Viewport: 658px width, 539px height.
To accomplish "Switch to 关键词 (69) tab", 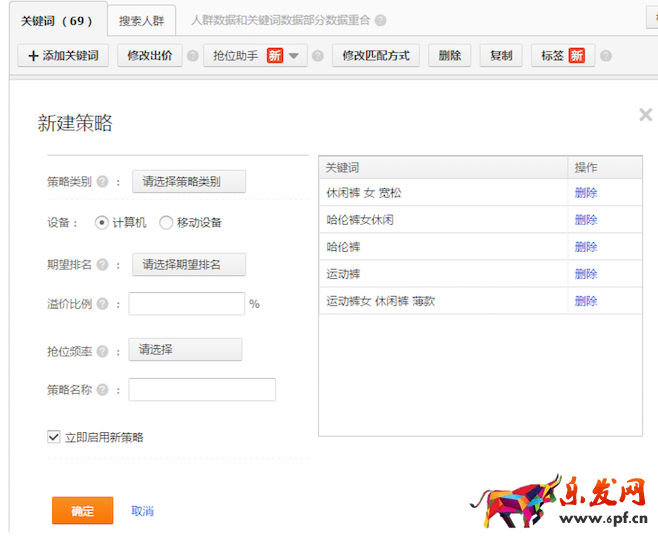I will click(x=57, y=20).
